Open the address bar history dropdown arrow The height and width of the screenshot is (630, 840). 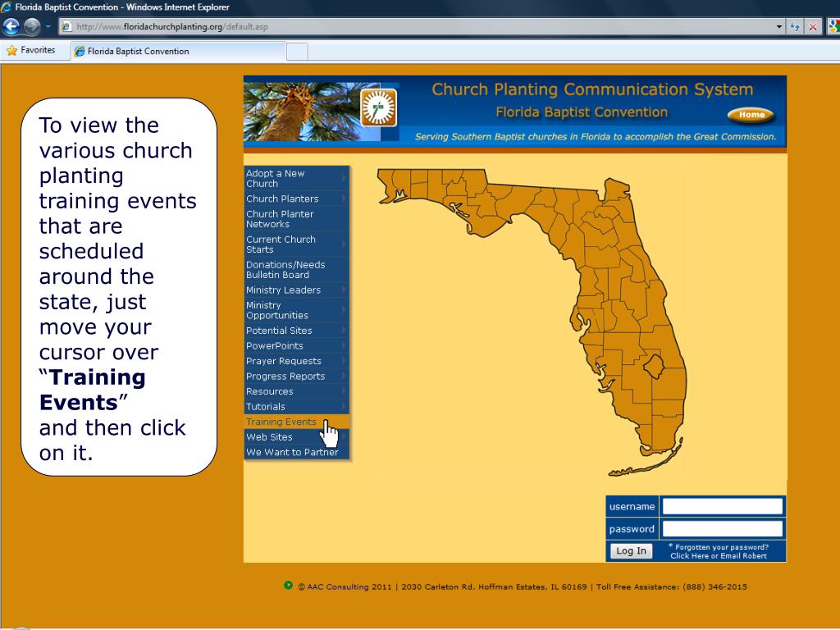click(779, 26)
